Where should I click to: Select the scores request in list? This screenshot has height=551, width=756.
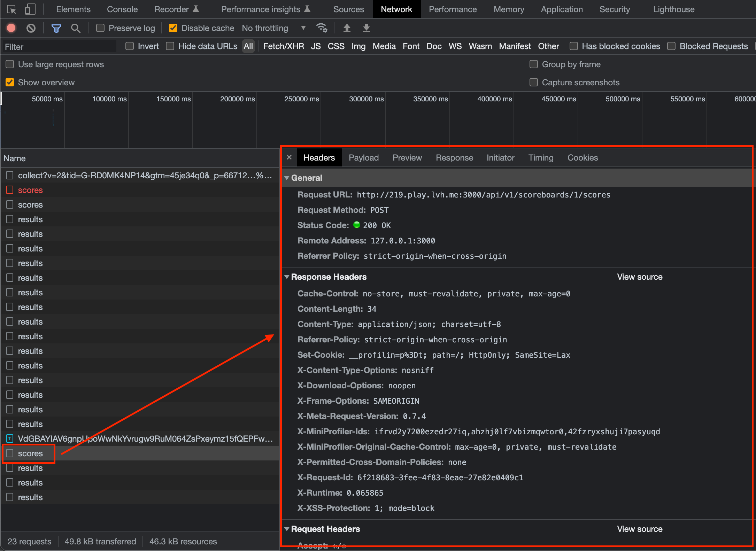(x=30, y=452)
